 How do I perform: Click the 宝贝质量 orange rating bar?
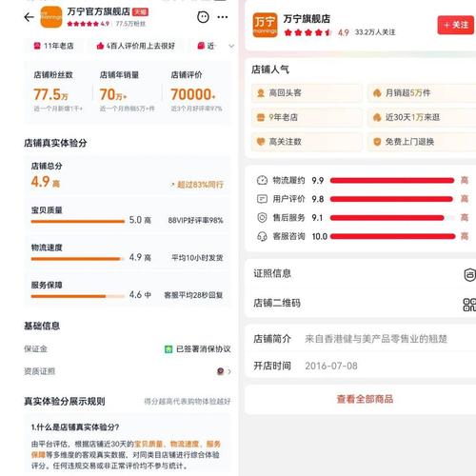click(78, 221)
